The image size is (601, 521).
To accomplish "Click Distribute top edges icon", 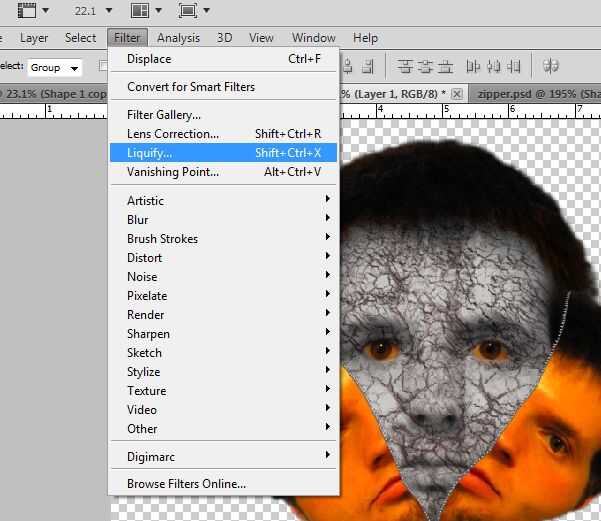I will (x=405, y=66).
